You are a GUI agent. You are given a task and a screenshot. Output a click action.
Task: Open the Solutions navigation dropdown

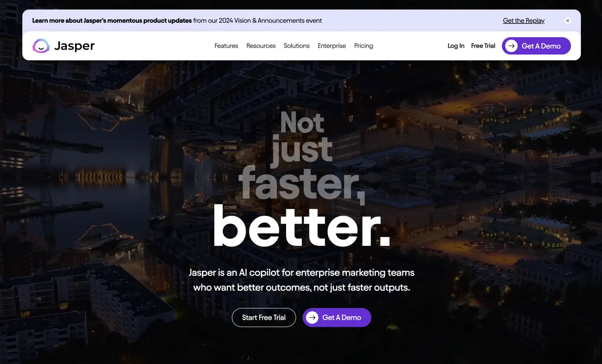(296, 46)
